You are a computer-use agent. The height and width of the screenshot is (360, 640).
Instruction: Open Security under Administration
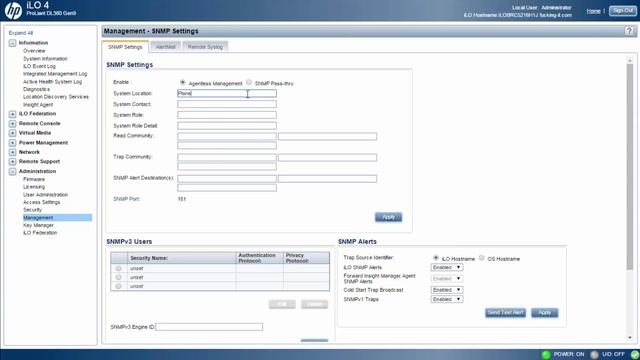tap(32, 210)
